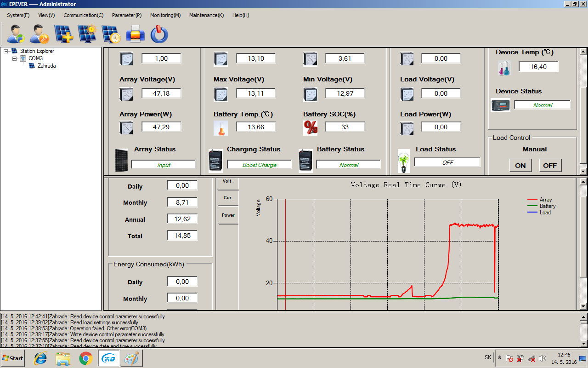Screen dimensions: 588x368
Task: Select the Zahrada station in tree
Action: [x=46, y=66]
